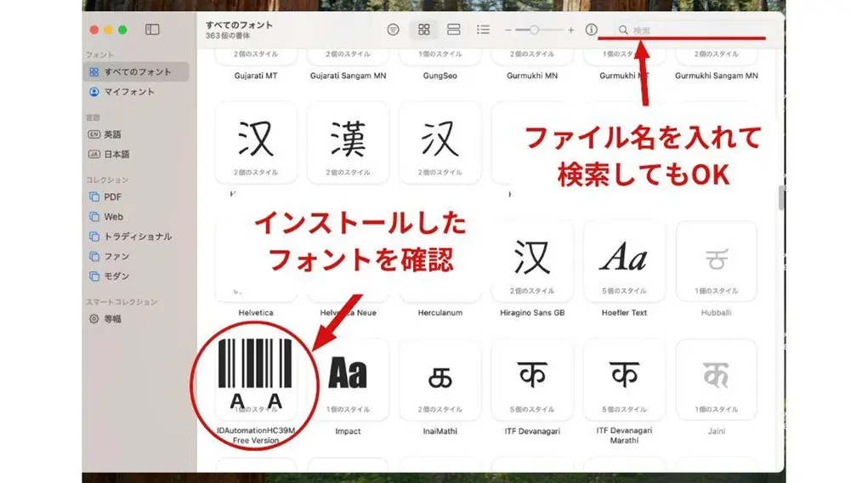Open the トラディショナル collection
This screenshot has width=868, height=483.
[136, 236]
